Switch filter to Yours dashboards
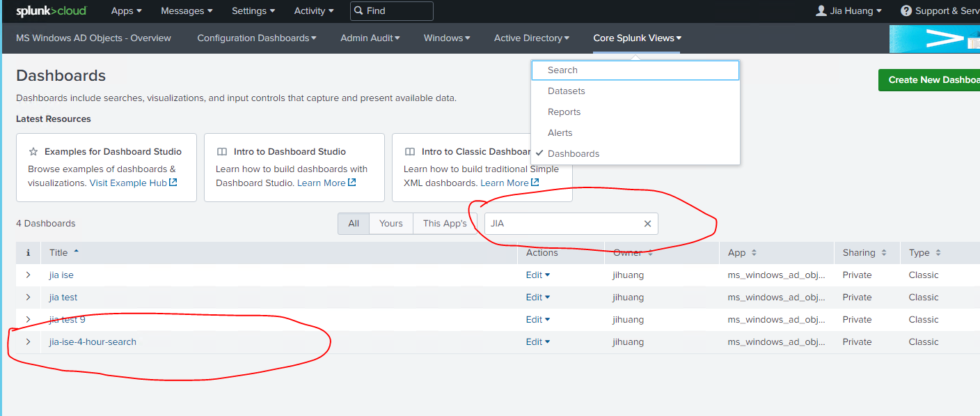The width and height of the screenshot is (980, 416). coord(390,224)
